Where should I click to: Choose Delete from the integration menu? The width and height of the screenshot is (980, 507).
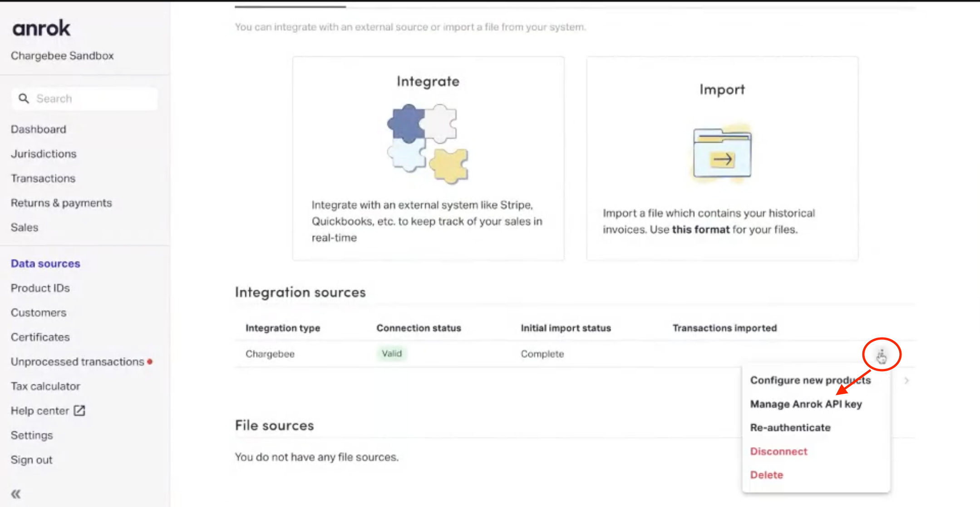tap(766, 475)
